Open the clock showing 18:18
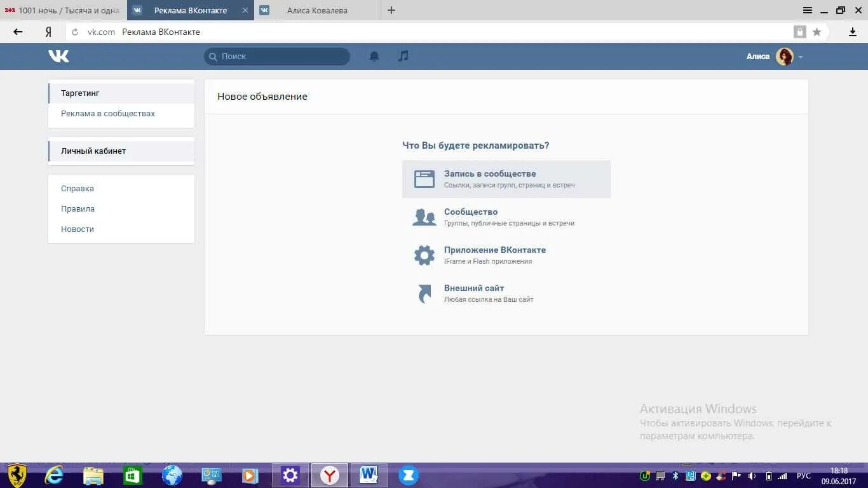 839,476
